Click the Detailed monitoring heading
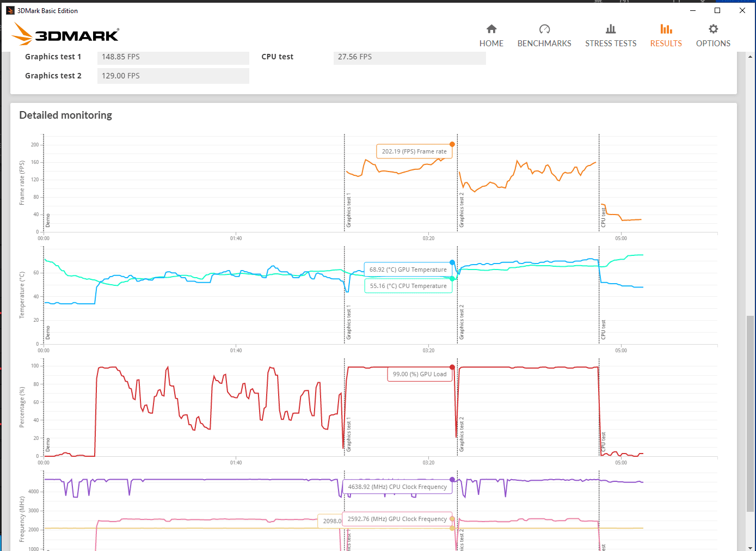The width and height of the screenshot is (756, 551). tap(66, 115)
